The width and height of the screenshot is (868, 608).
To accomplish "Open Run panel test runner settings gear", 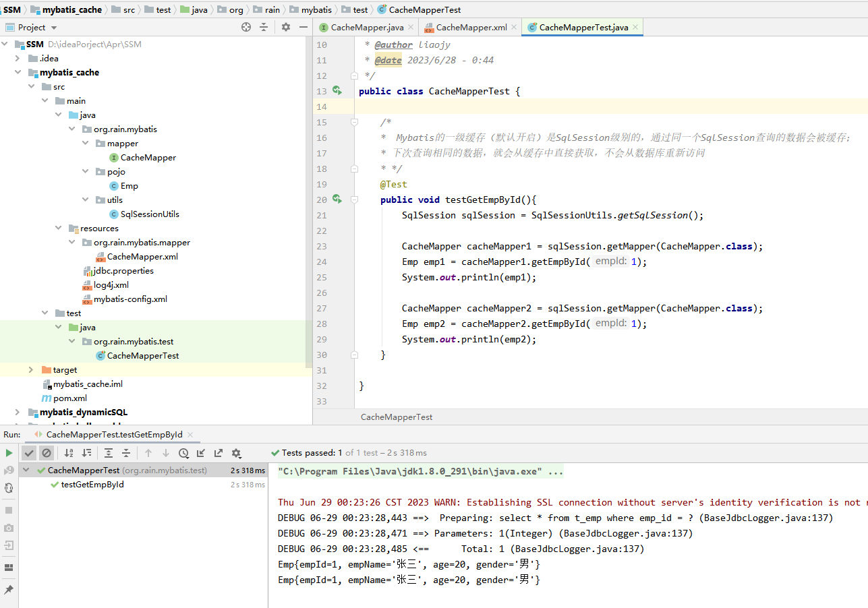I will click(236, 453).
